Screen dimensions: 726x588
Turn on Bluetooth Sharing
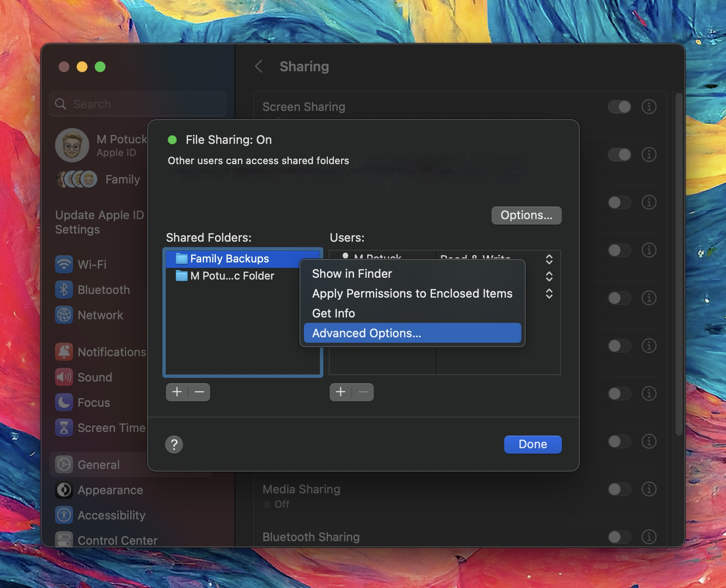[x=620, y=537]
